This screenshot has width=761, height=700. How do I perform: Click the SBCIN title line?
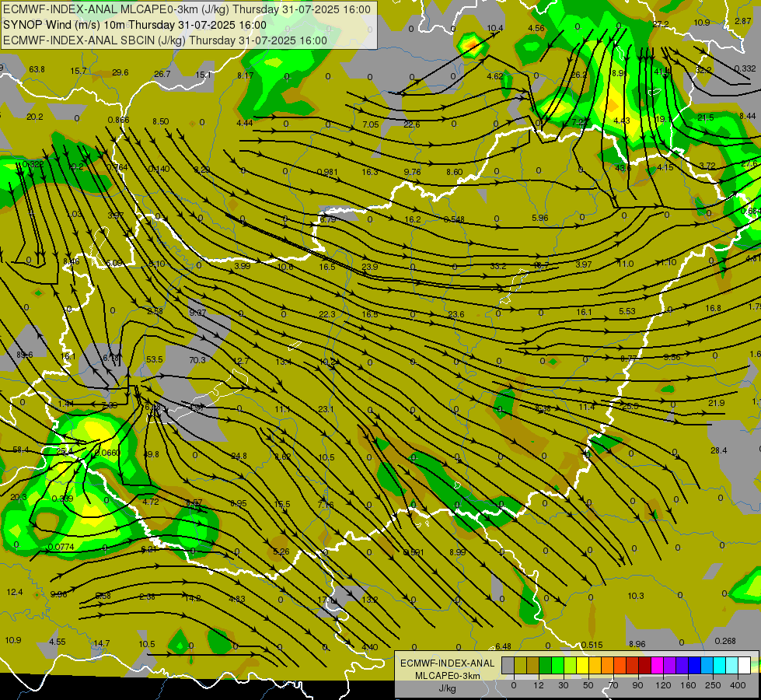tap(165, 40)
